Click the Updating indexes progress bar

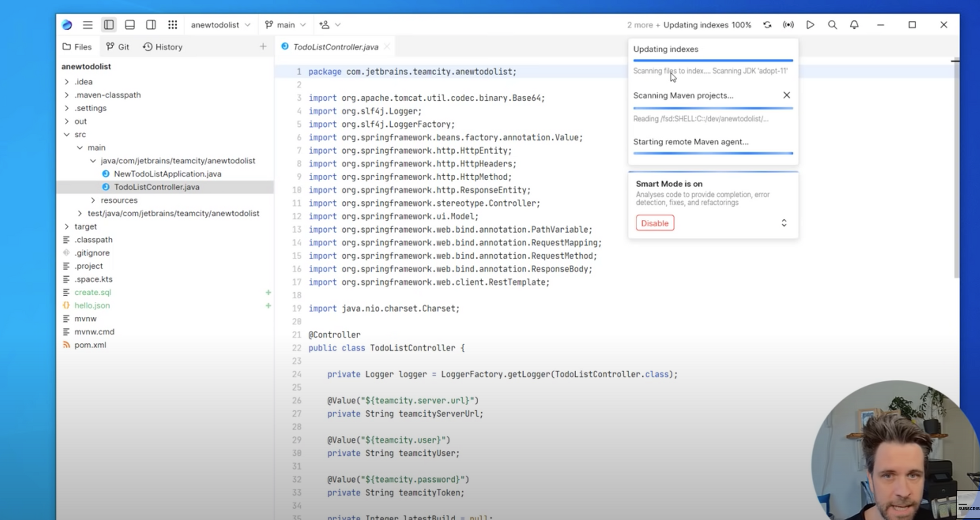point(713,60)
